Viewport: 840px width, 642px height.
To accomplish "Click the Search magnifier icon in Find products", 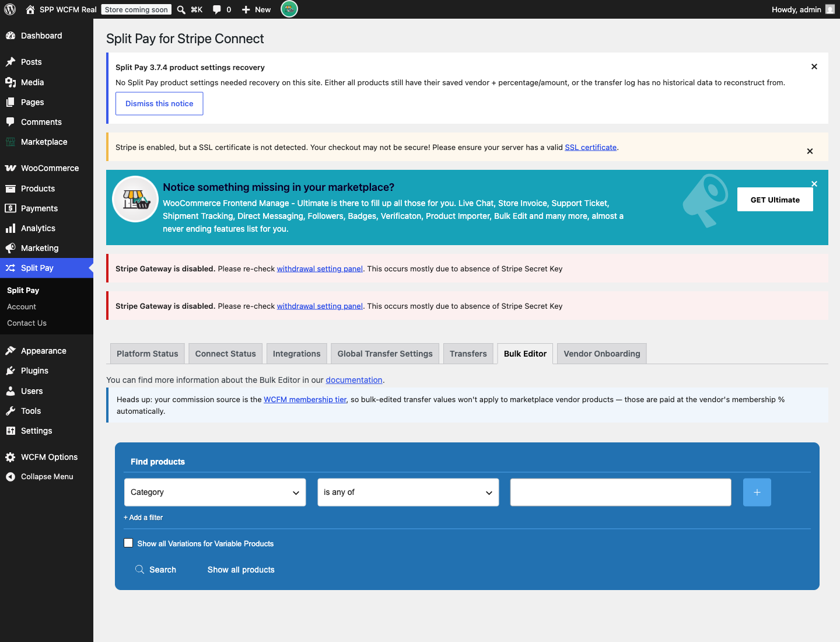I will point(139,570).
